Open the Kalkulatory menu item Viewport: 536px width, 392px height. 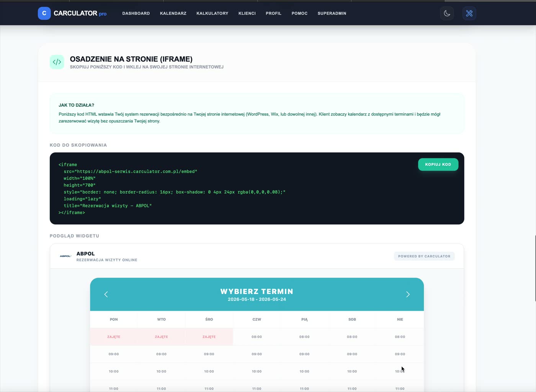point(212,13)
